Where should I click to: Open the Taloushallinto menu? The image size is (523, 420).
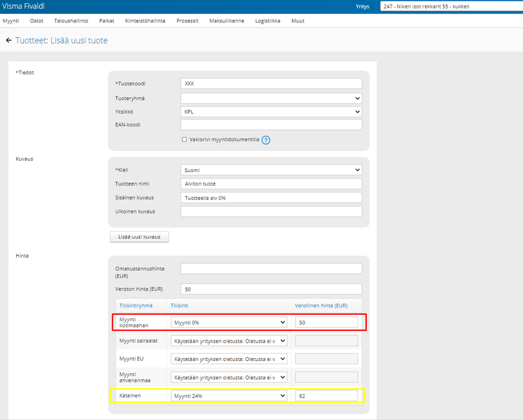coord(71,21)
